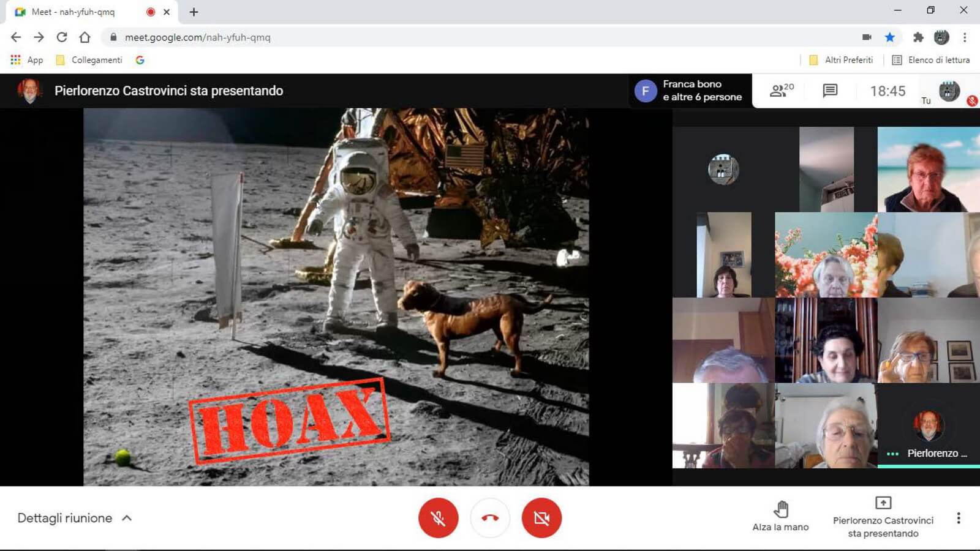
Task: Select the avatar-only participant tile in the top row
Action: (x=723, y=170)
